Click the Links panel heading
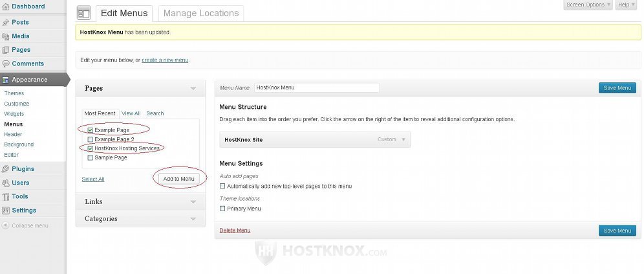 (94, 201)
